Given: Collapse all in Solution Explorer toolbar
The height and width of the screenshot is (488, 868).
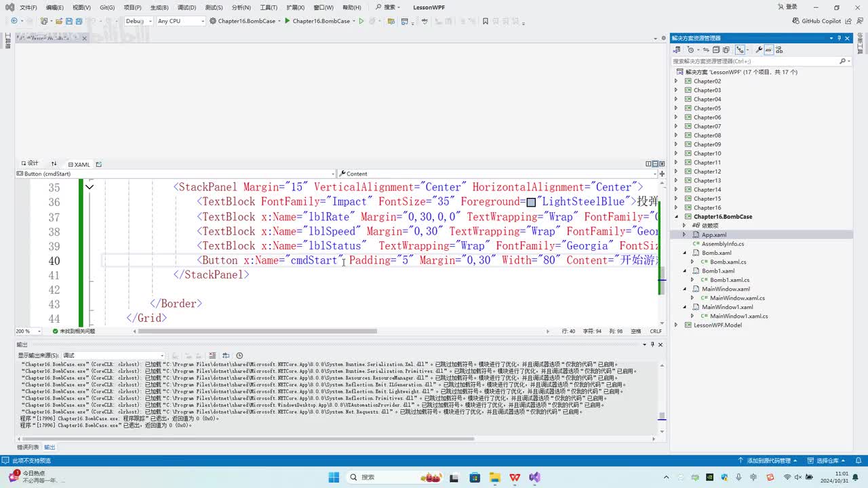Looking at the screenshot, I should coord(716,49).
